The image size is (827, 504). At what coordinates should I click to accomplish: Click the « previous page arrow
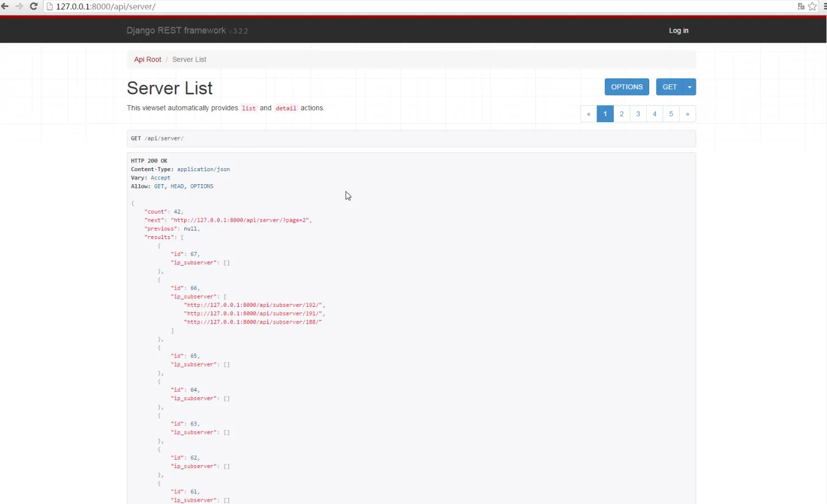(588, 114)
